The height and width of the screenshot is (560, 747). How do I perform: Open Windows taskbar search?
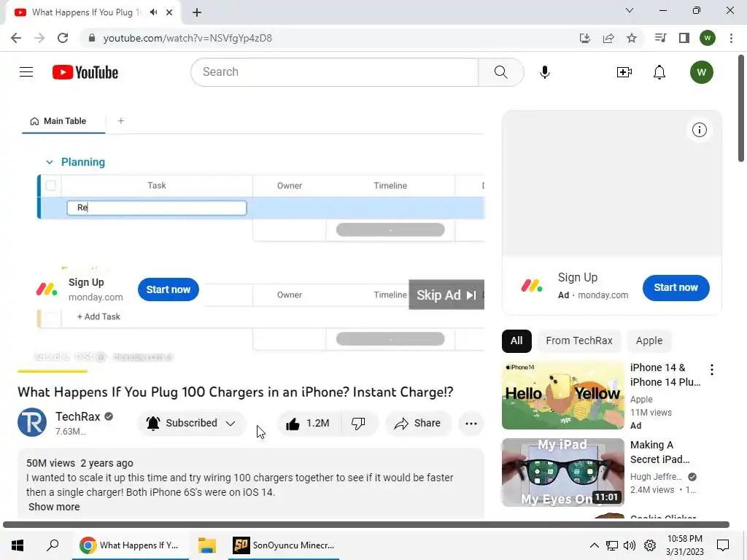pos(53,545)
